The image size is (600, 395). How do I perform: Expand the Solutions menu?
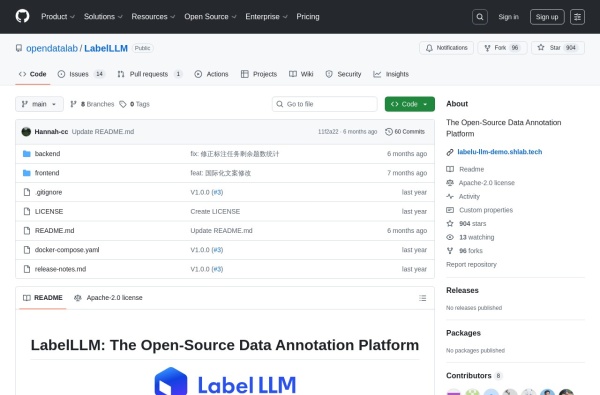(103, 16)
